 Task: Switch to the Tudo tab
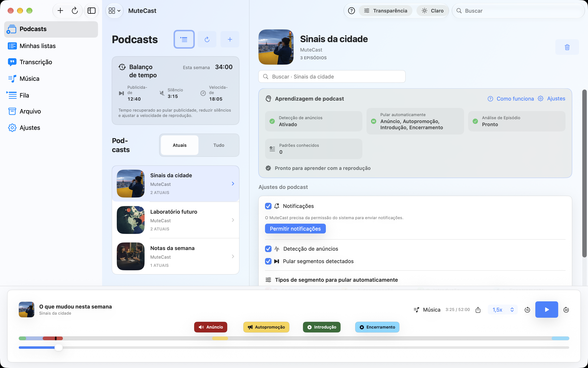click(x=219, y=145)
